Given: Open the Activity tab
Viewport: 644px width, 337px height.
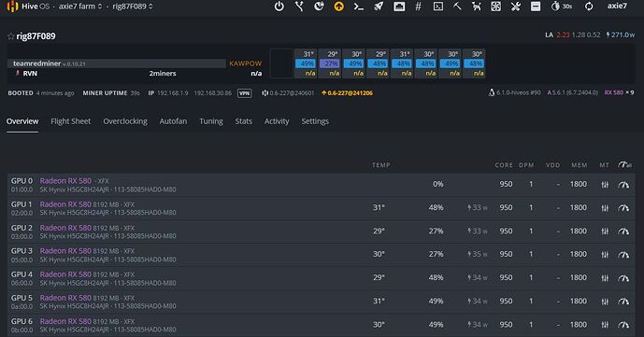Looking at the screenshot, I should pos(277,121).
